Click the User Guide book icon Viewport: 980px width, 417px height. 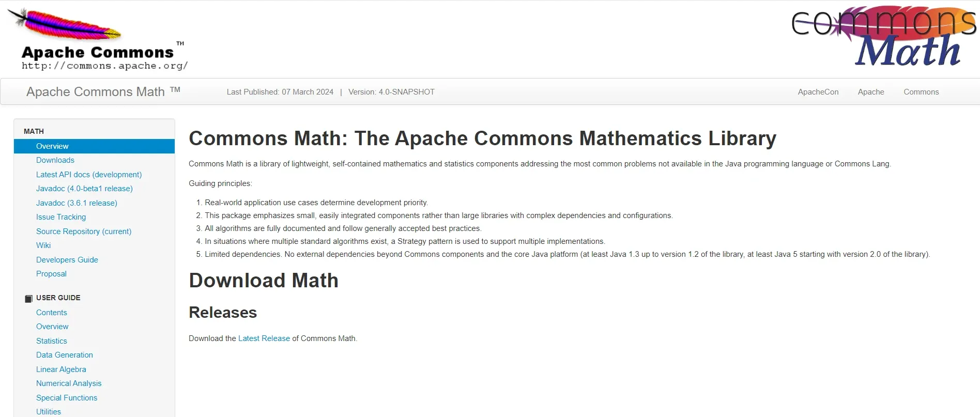[29, 299]
